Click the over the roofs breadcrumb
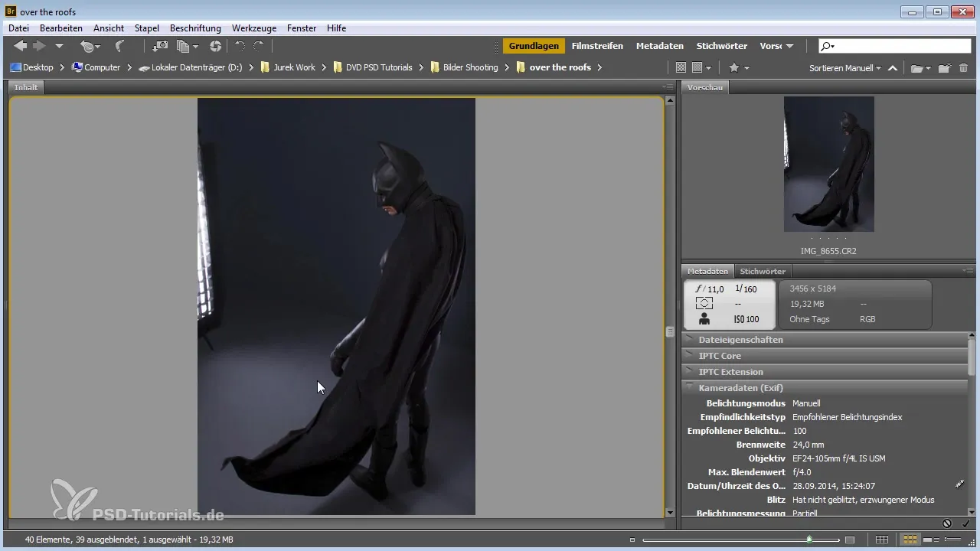 click(554, 67)
